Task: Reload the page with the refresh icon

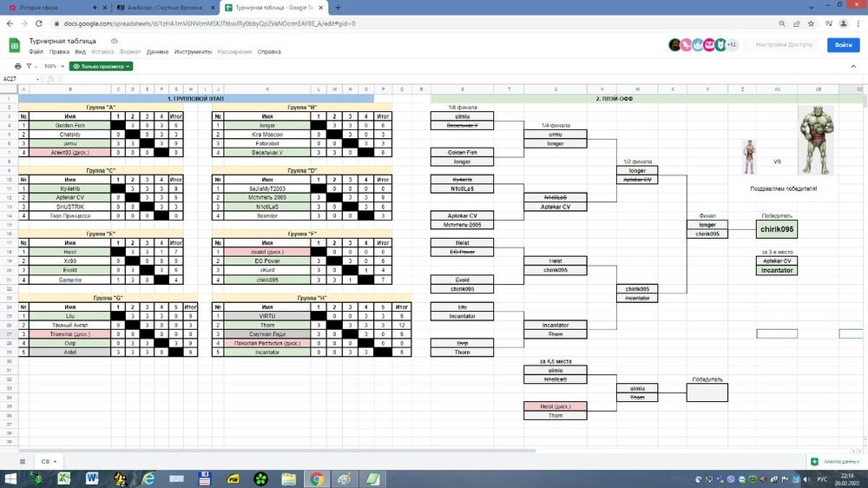Action: (x=39, y=23)
